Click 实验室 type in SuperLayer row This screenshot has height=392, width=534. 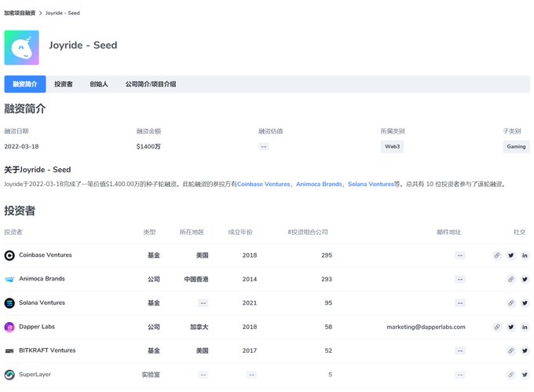click(151, 375)
